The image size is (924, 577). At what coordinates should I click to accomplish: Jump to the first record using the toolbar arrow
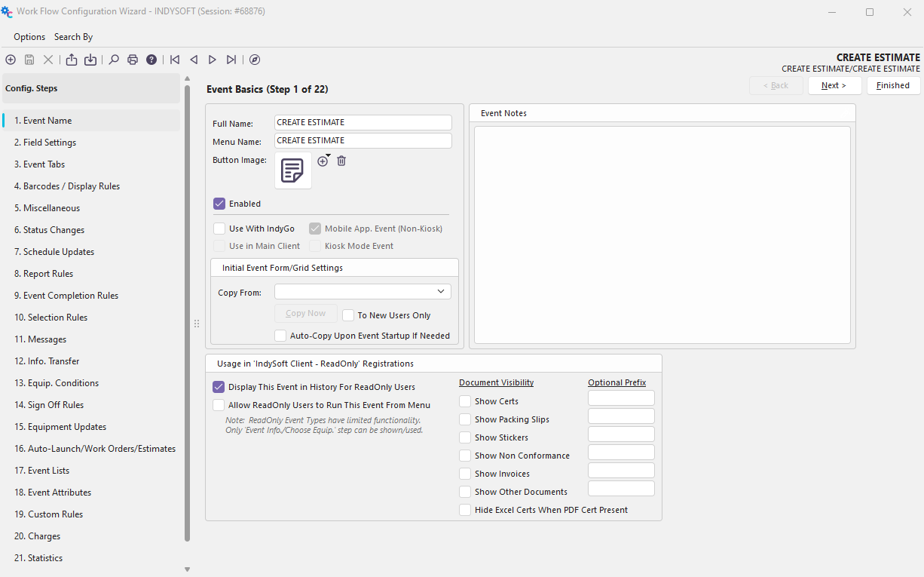click(175, 60)
